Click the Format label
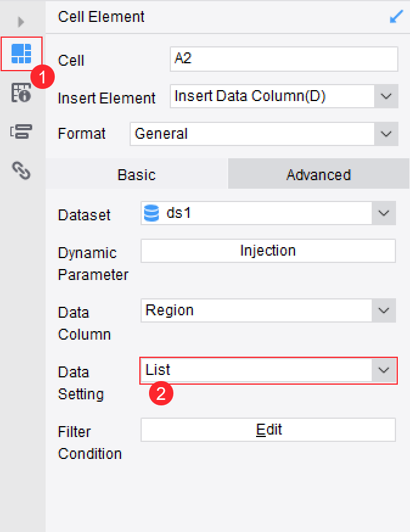Image resolution: width=410 pixels, height=532 pixels. (82, 133)
